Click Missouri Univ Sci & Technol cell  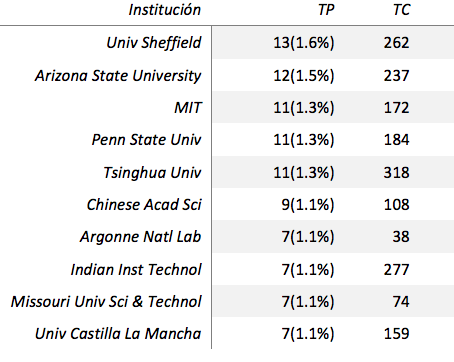[x=106, y=301]
